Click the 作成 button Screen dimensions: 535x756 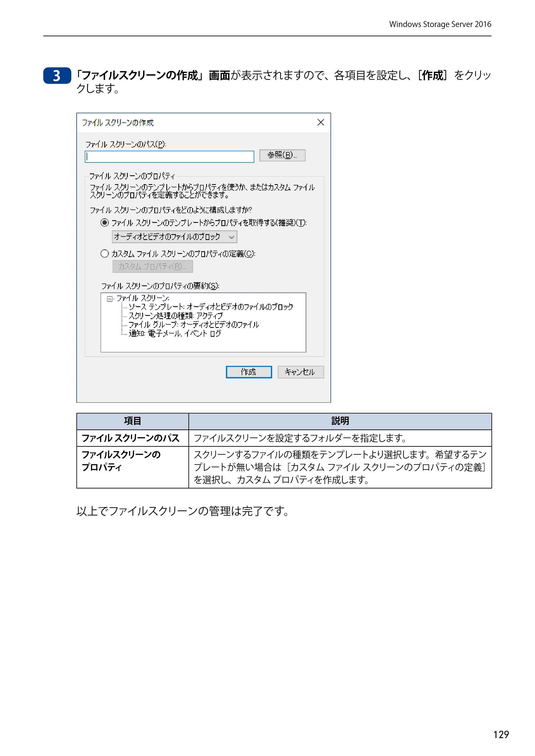(x=249, y=372)
